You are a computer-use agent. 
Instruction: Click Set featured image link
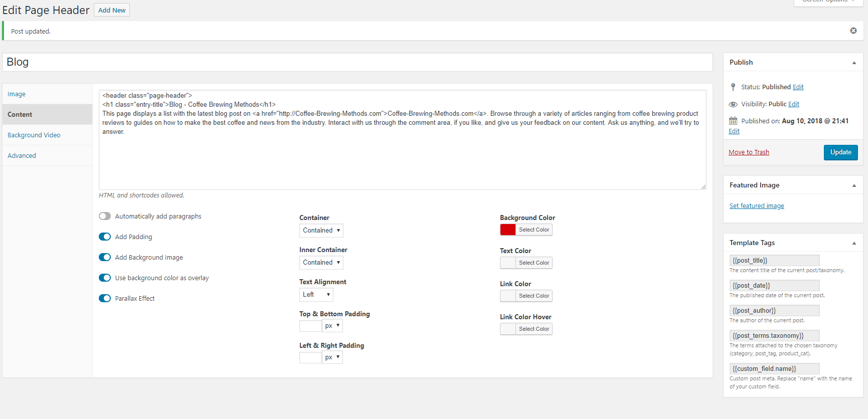coord(757,206)
